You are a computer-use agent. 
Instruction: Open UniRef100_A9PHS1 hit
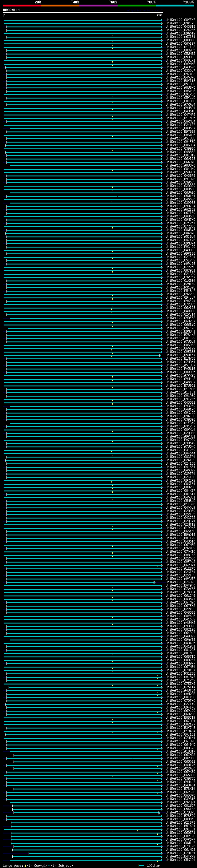[180, 436]
